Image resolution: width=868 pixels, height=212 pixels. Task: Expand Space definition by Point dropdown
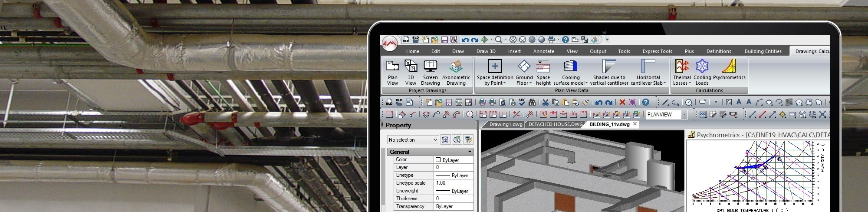point(504,83)
